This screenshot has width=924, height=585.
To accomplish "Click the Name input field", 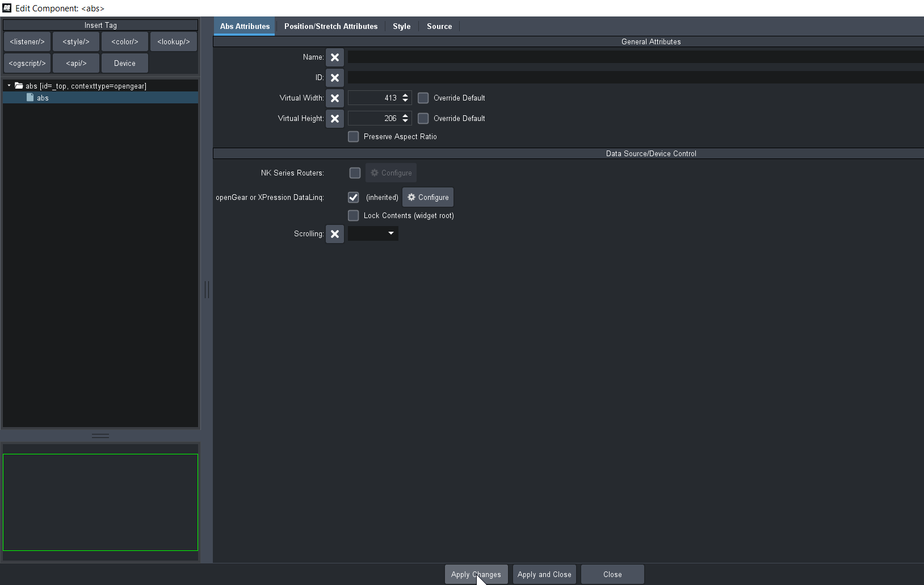I will (x=636, y=57).
